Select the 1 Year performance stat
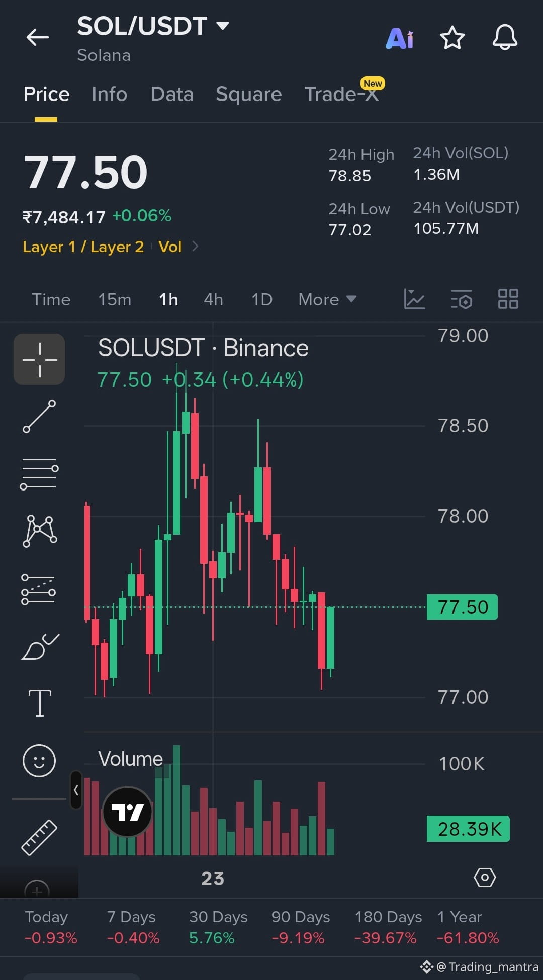The image size is (543, 980). pyautogui.click(x=468, y=927)
